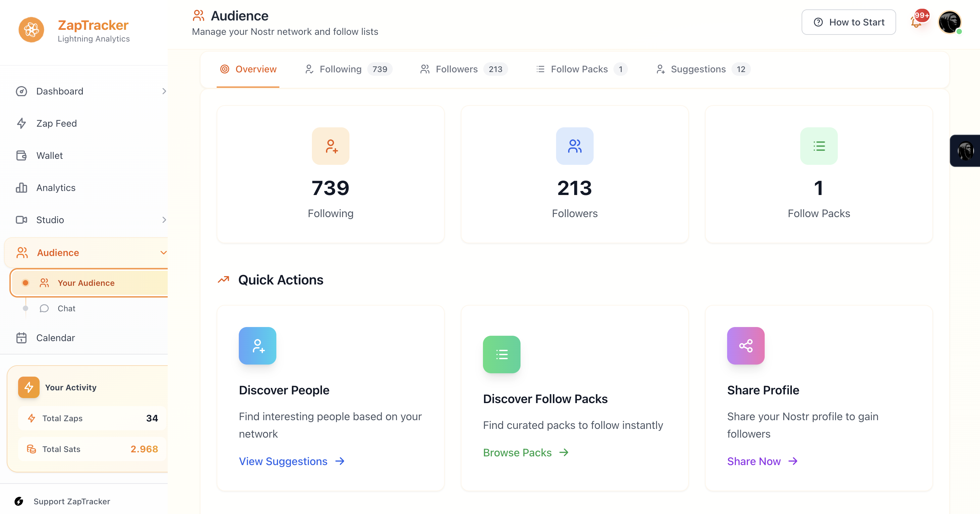Open the Zap Feed section
The height and width of the screenshot is (514, 980).
click(57, 123)
